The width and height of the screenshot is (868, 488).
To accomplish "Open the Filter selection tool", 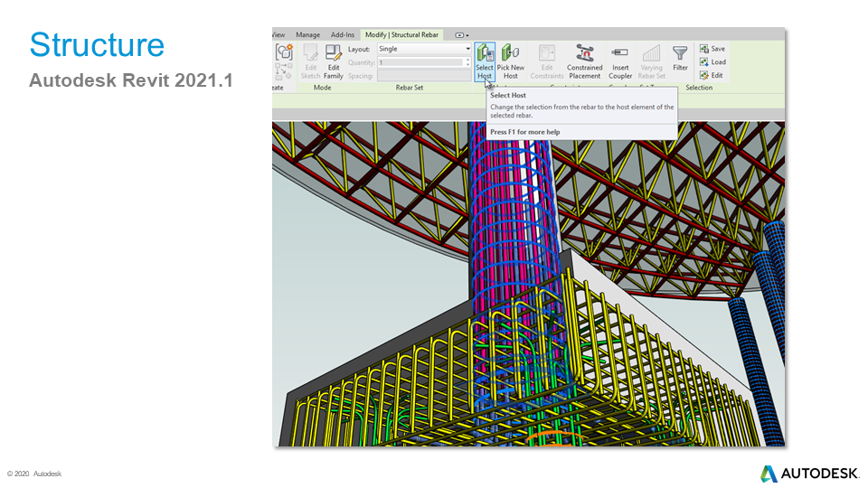I will [680, 58].
